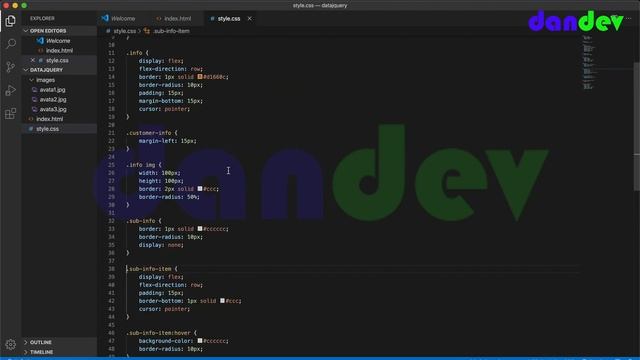Place cursor on .sub-info-item:hover selector
Viewport: 640px width, 360px height.
(x=158, y=333)
